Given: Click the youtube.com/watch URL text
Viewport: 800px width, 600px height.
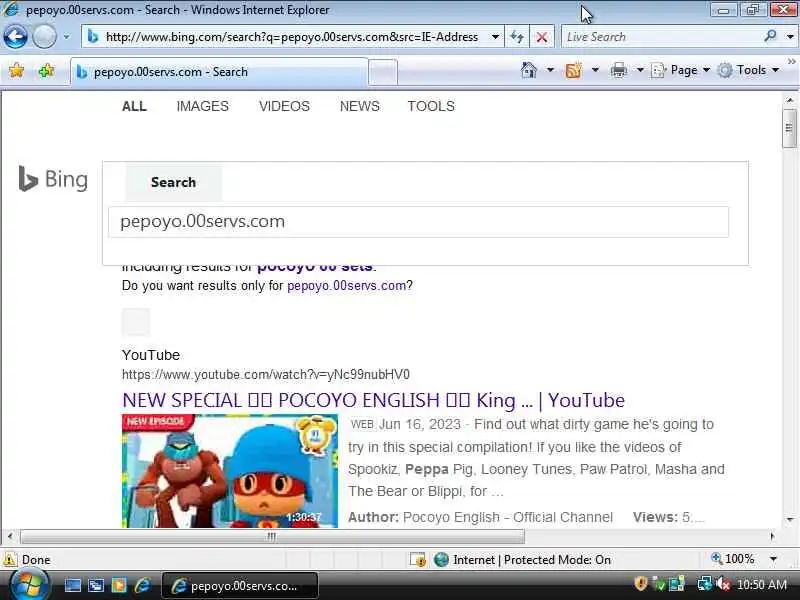Looking at the screenshot, I should pos(266,374).
